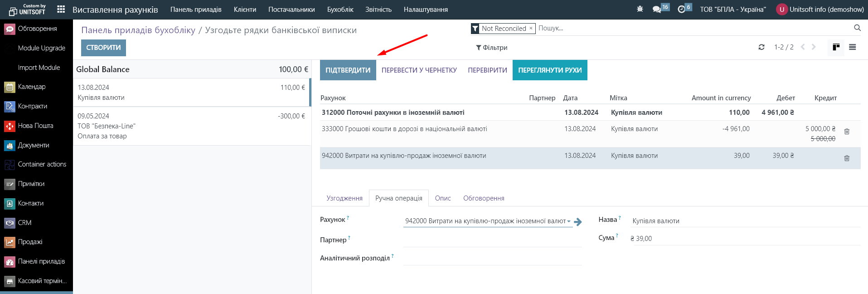Screen dimensions: 868x294
Task: Click the search magnifier icon
Action: pyautogui.click(x=857, y=28)
